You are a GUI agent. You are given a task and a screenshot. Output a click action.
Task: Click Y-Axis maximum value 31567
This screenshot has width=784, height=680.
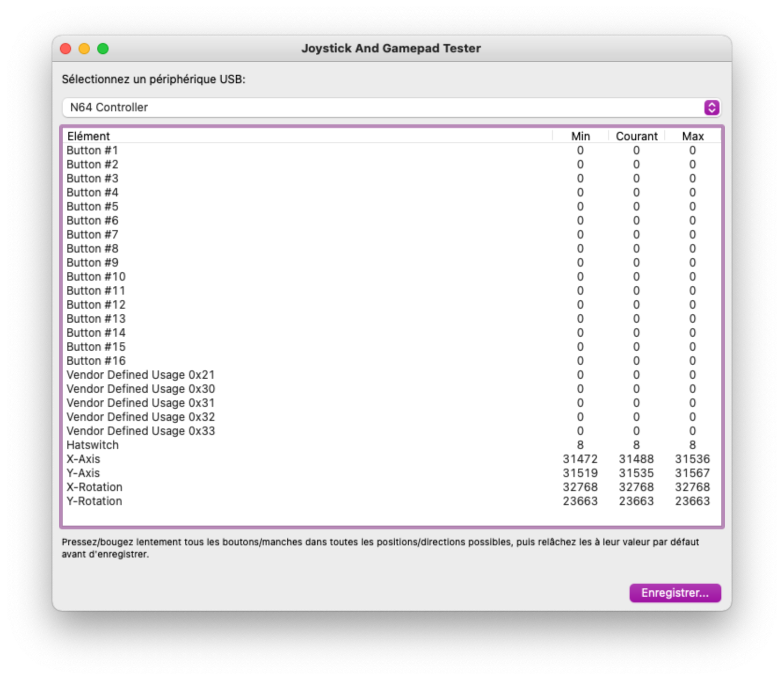(x=692, y=473)
